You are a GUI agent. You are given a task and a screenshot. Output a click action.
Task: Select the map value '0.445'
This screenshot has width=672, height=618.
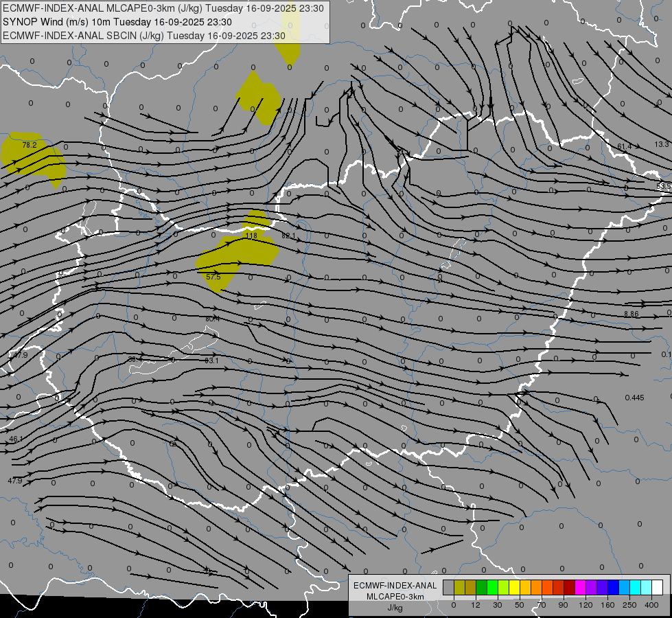pyautogui.click(x=635, y=398)
